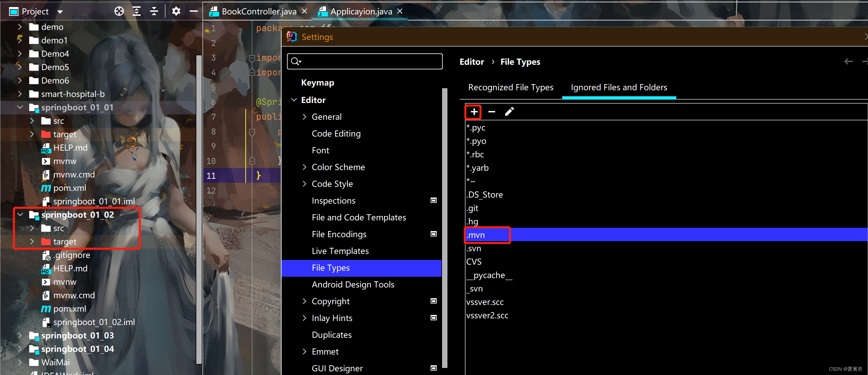Click the back arrow in Settings header

pos(848,62)
